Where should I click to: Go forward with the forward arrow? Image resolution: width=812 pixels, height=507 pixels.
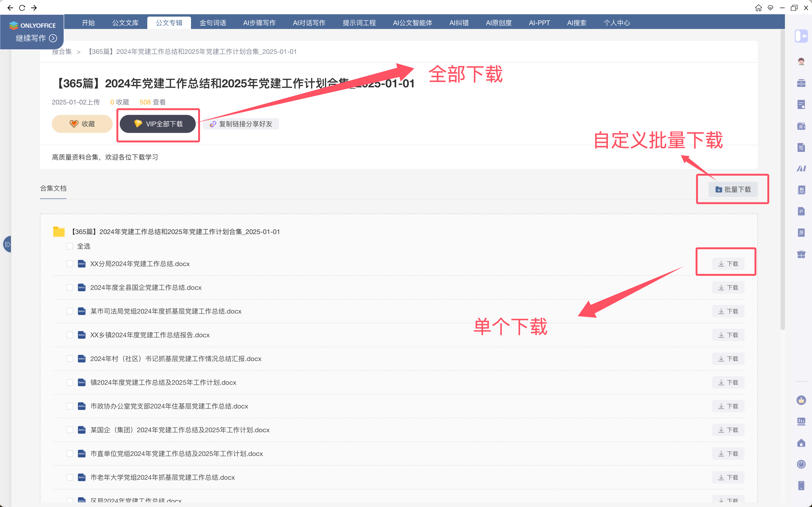34,8
